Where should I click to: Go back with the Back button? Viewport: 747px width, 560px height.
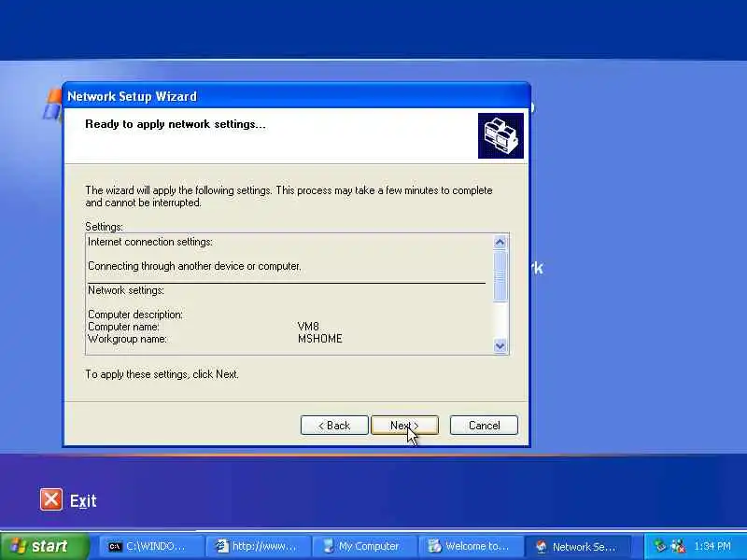pos(334,426)
